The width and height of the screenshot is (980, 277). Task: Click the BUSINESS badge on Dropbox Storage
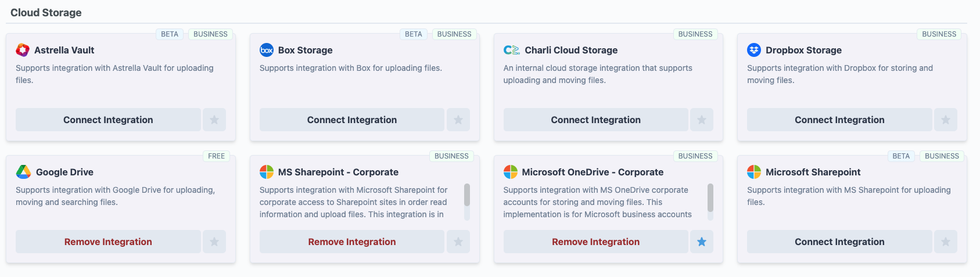click(939, 34)
